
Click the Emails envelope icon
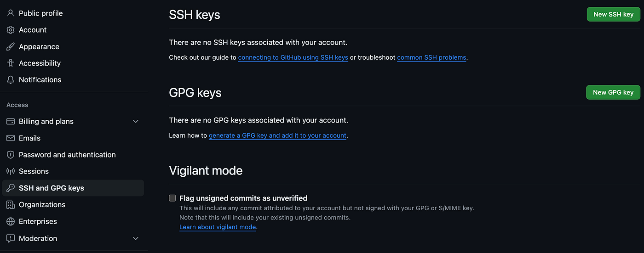[11, 138]
